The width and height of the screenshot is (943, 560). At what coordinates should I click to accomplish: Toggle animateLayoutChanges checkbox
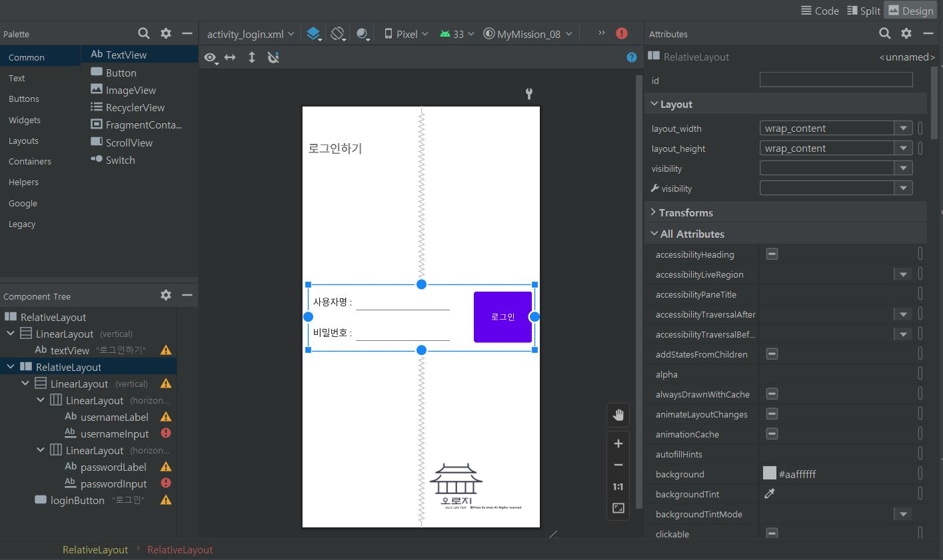[x=772, y=414]
